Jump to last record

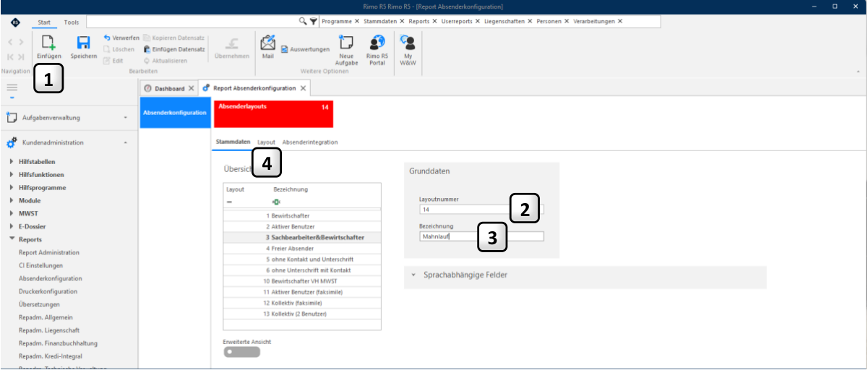point(21,56)
